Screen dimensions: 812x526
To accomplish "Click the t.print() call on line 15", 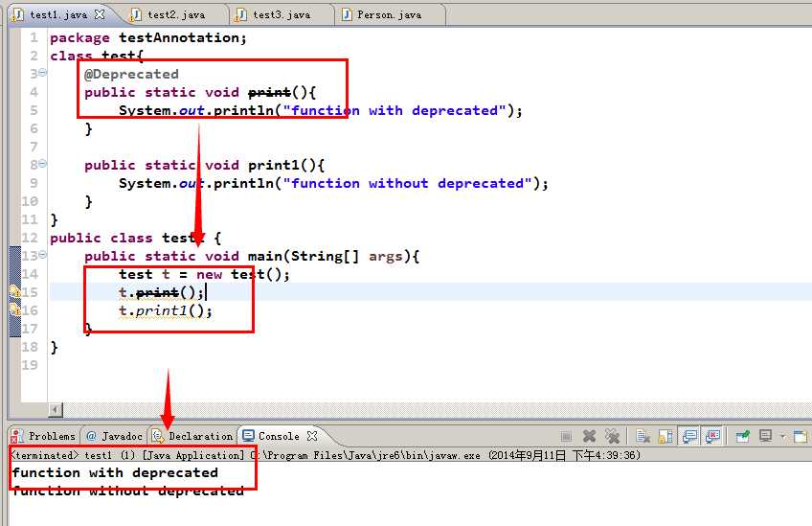I will 161,293.
